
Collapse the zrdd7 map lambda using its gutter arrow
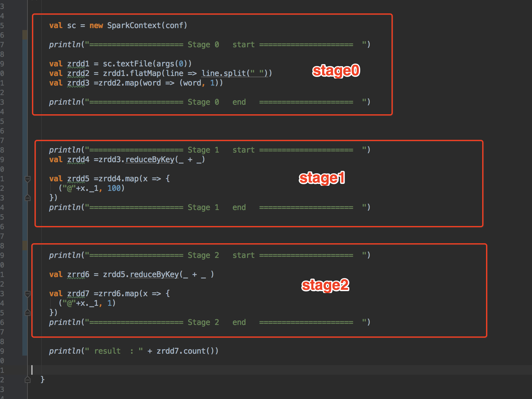[x=27, y=294]
